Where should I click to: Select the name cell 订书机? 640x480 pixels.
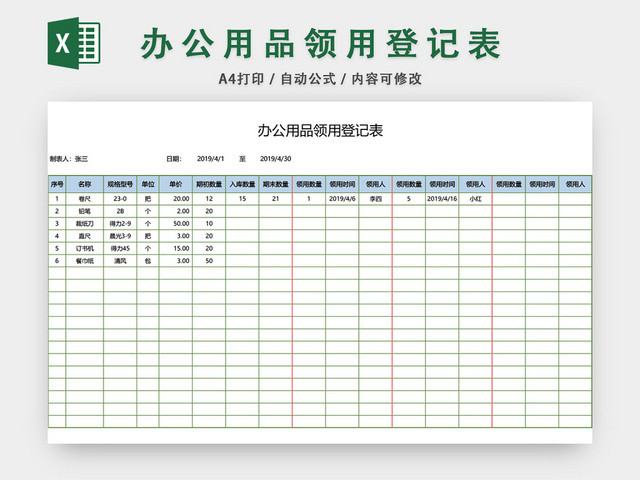[84, 248]
